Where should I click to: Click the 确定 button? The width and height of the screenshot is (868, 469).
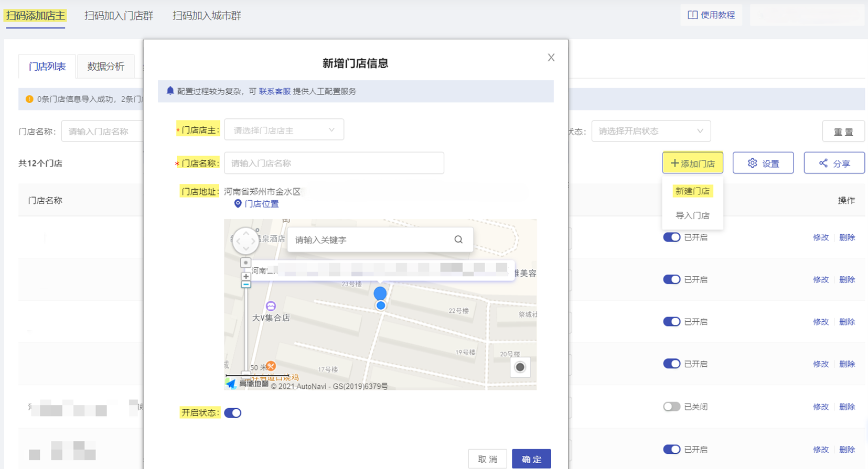(531, 459)
